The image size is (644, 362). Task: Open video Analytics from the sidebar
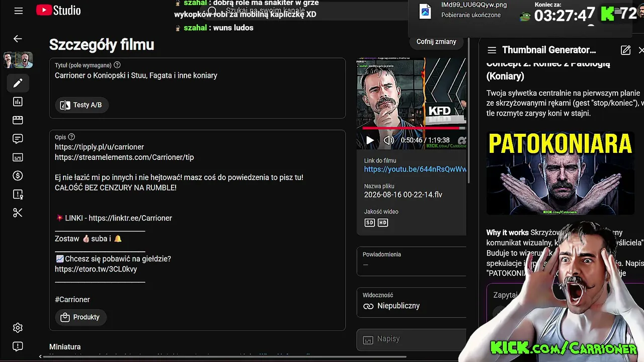point(18,102)
